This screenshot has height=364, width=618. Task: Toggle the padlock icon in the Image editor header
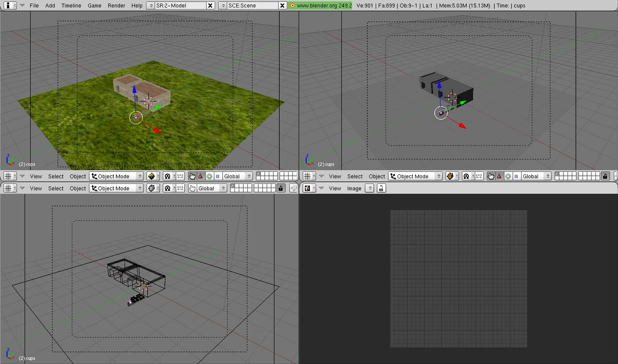click(381, 188)
